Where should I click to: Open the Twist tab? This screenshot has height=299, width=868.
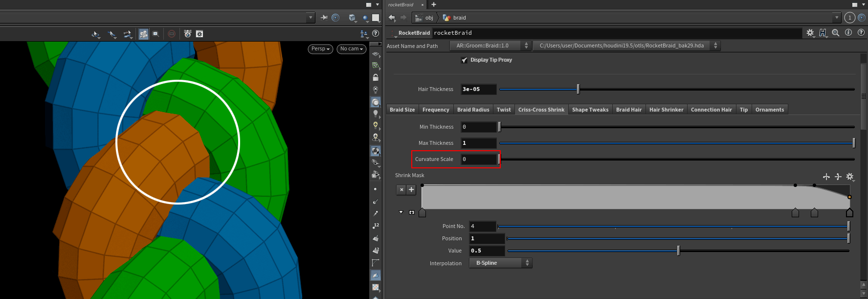click(504, 110)
